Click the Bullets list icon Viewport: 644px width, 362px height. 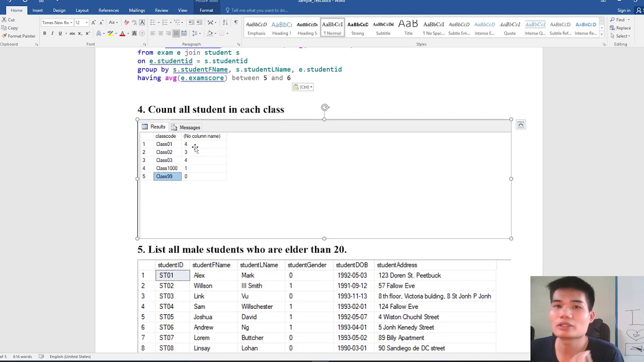152,23
